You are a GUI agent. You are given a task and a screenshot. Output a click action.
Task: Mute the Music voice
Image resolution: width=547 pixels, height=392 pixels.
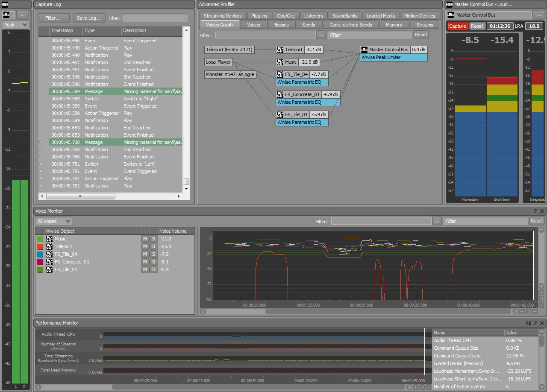pos(145,239)
